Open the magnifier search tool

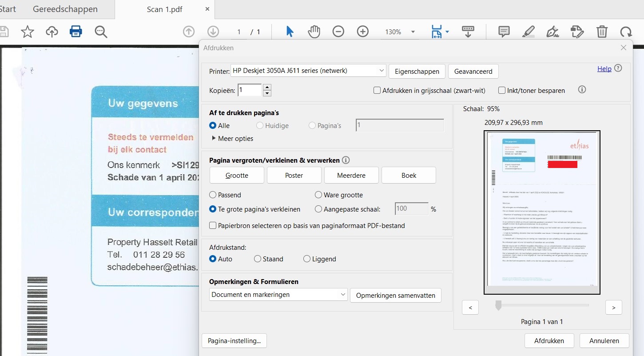pos(101,32)
